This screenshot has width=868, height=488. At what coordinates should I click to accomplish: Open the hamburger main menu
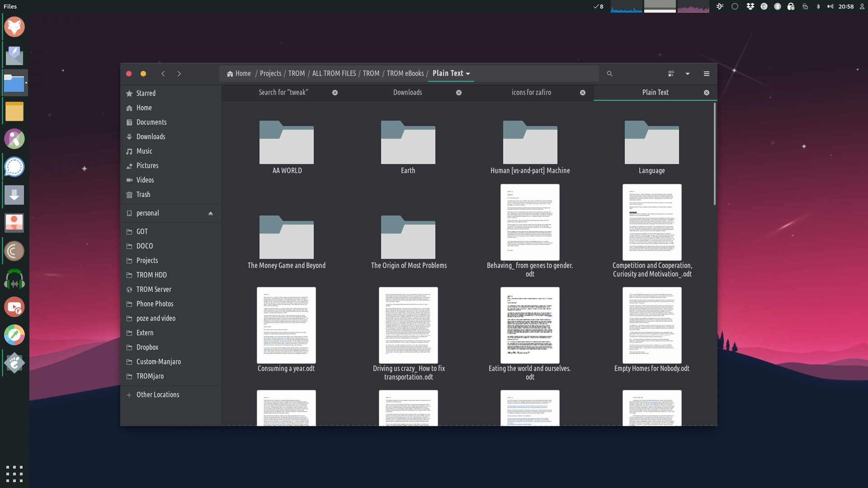click(x=707, y=74)
